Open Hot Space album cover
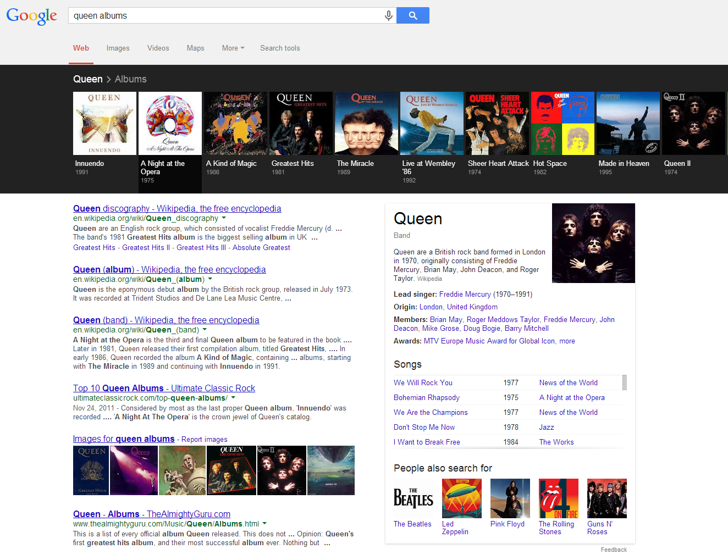The height and width of the screenshot is (560, 728). pos(562,123)
